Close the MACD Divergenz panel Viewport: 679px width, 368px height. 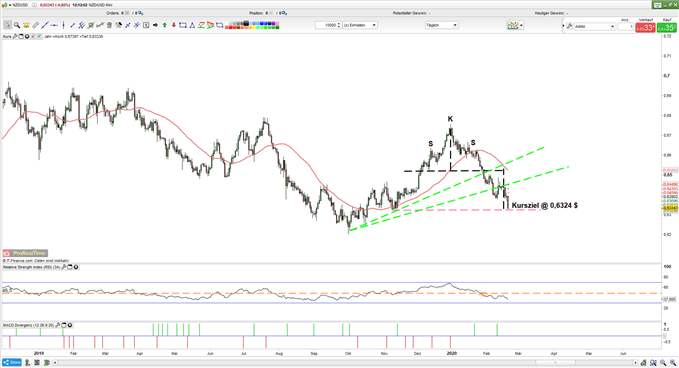70,325
